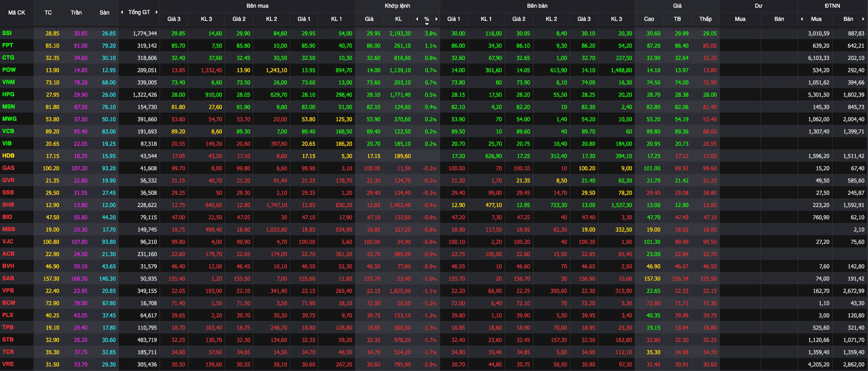Click CTG foreign buy value 6,103,33
The width and height of the screenshot is (868, 371).
pyautogui.click(x=819, y=58)
